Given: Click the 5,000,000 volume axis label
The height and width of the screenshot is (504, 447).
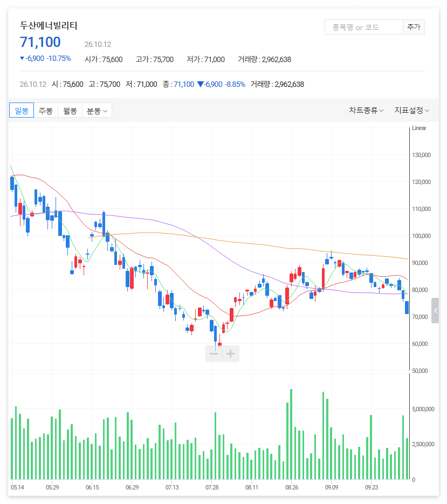Looking at the screenshot, I should 423,409.
